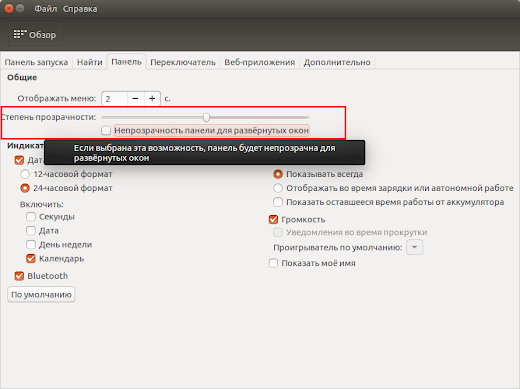Open the Файл menu

(x=46, y=9)
